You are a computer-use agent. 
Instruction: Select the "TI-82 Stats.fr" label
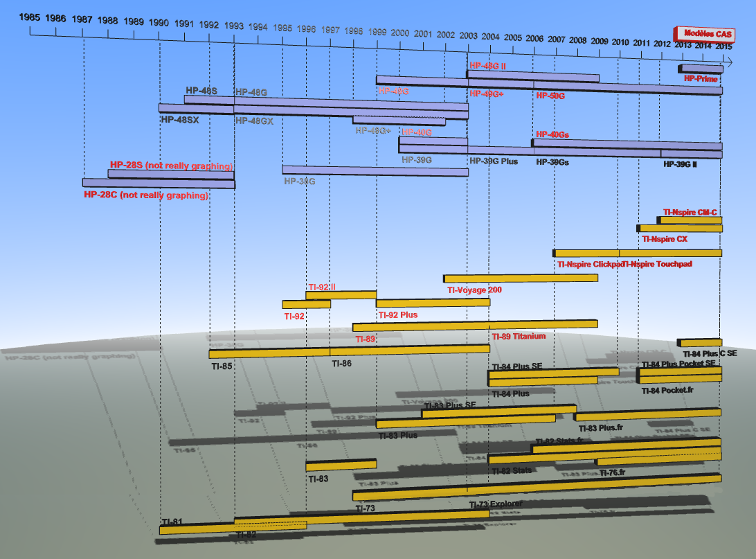pyautogui.click(x=559, y=441)
